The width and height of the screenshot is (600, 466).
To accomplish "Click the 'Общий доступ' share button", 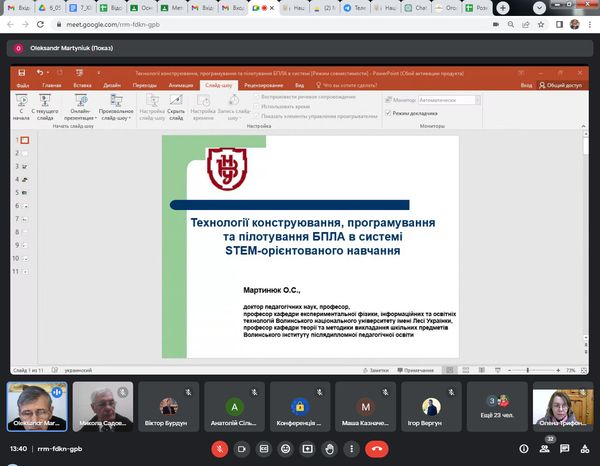I will pyautogui.click(x=560, y=87).
